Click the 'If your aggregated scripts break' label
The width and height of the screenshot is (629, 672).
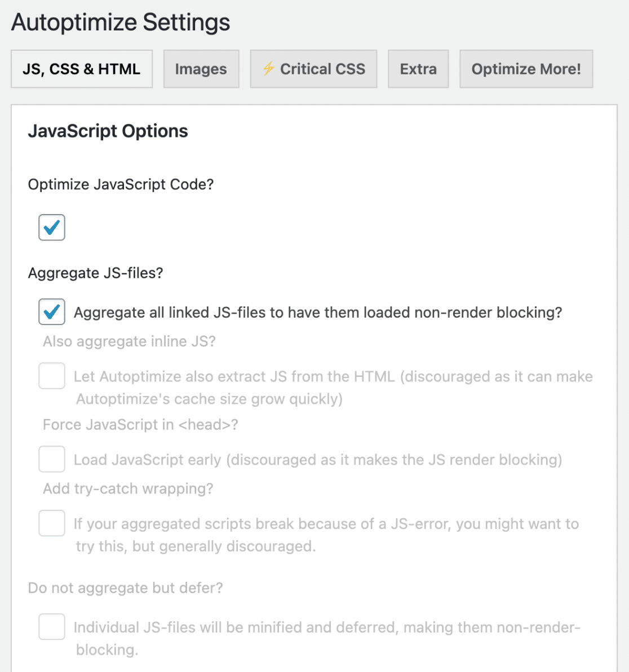point(326,535)
